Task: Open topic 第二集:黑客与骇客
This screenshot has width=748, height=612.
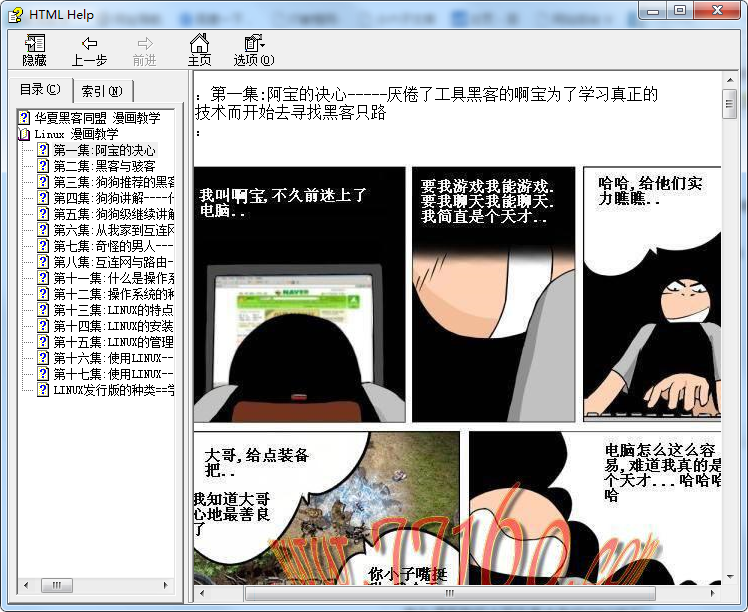Action: [x=104, y=166]
